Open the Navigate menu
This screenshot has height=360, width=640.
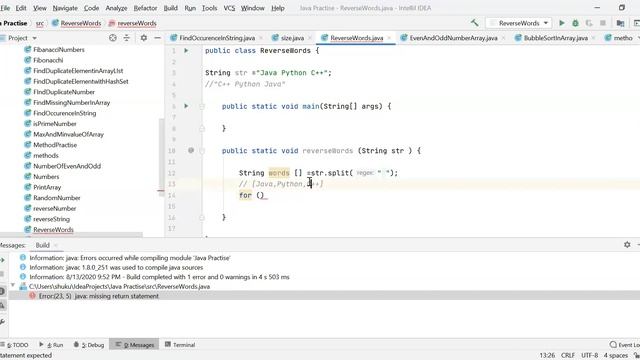[x=65, y=8]
